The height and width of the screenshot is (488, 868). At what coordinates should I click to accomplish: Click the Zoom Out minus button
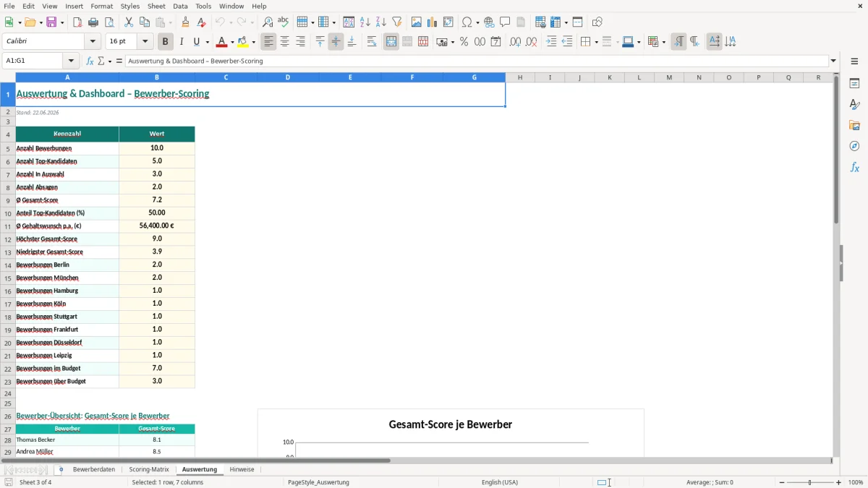click(x=782, y=482)
